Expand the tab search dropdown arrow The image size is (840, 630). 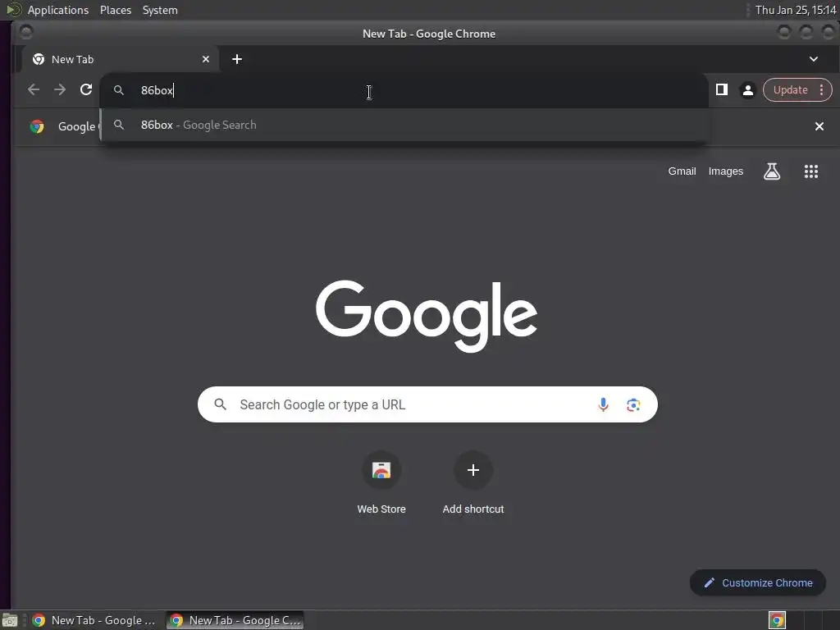pos(813,59)
